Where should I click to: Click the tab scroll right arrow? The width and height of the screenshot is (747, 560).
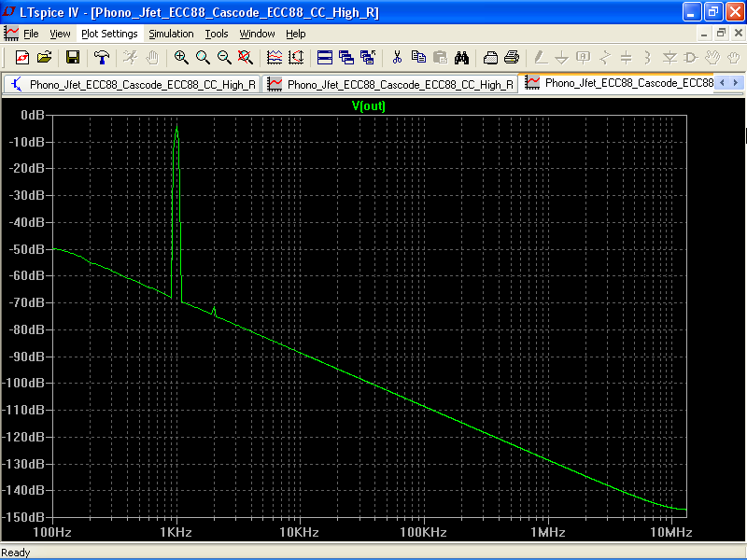pos(736,83)
